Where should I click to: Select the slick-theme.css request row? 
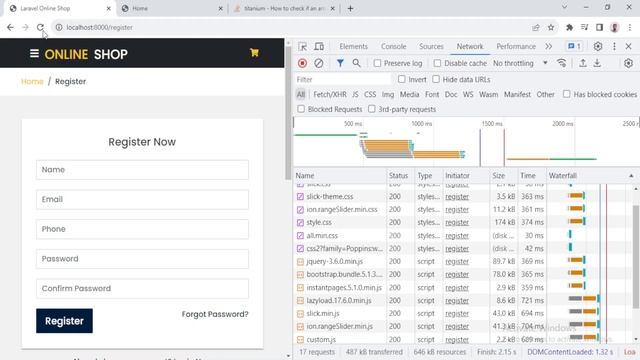pyautogui.click(x=463, y=196)
